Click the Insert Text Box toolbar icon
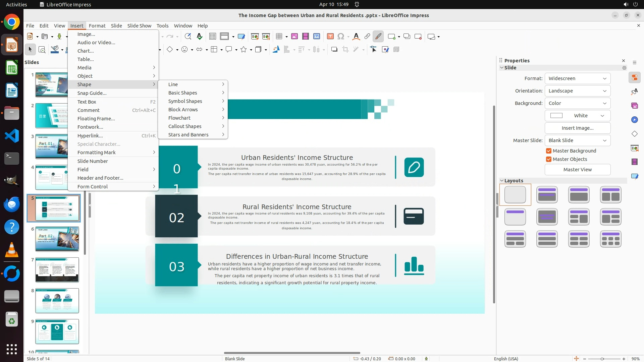 pos(330,37)
